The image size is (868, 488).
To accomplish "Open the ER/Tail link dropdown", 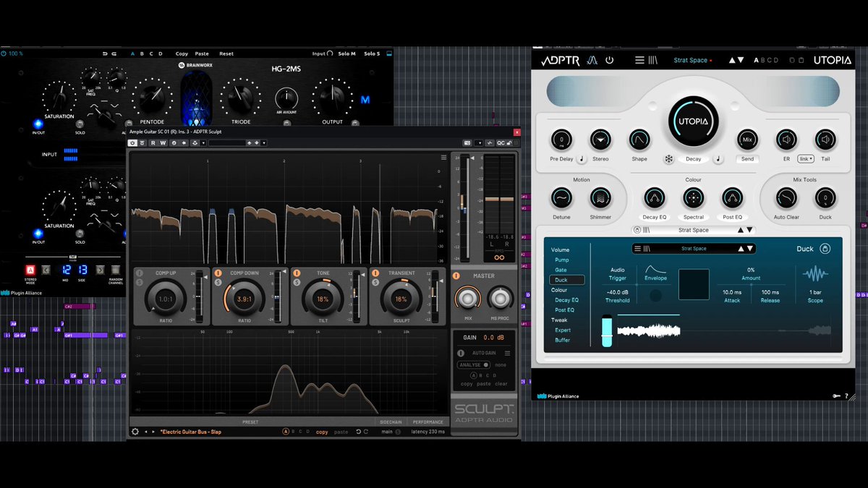I will click(806, 159).
